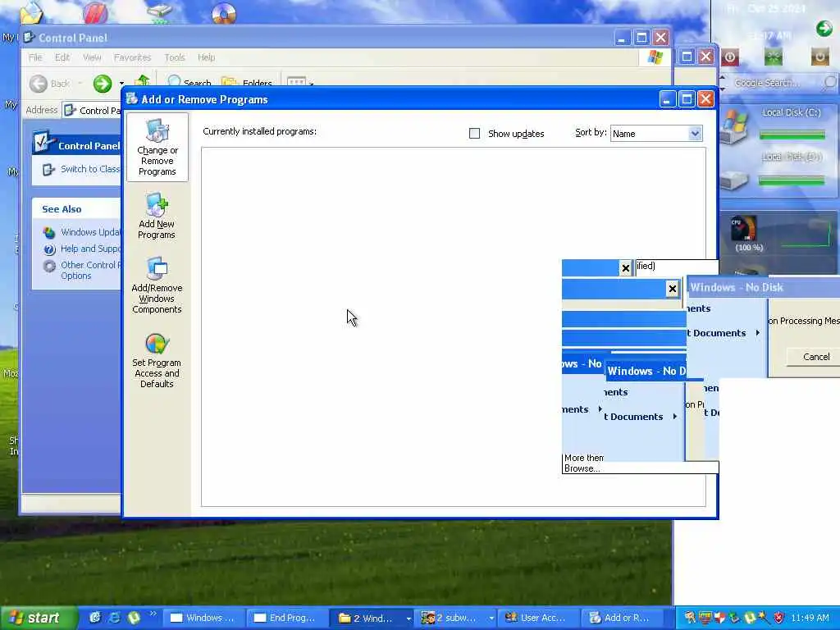Viewport: 840px width, 630px height.
Task: Launch Internet Explorer from quick launch
Action: coord(115,618)
